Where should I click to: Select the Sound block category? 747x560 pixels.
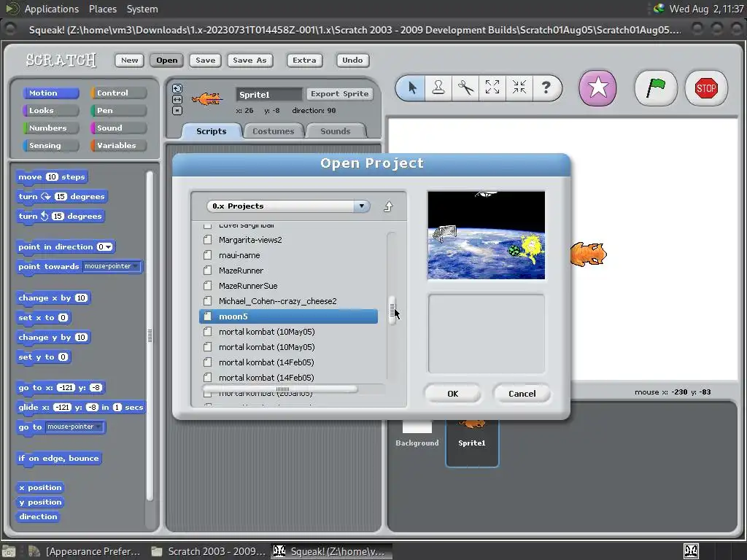(x=119, y=128)
